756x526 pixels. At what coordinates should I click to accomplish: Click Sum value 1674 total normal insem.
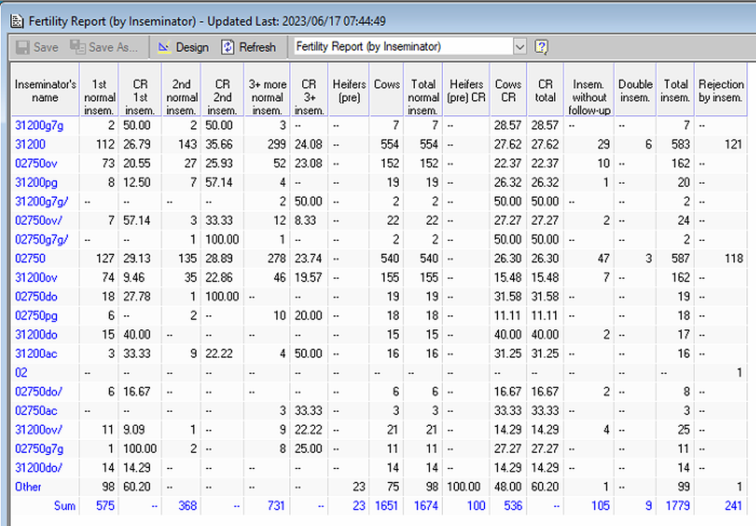(x=426, y=506)
